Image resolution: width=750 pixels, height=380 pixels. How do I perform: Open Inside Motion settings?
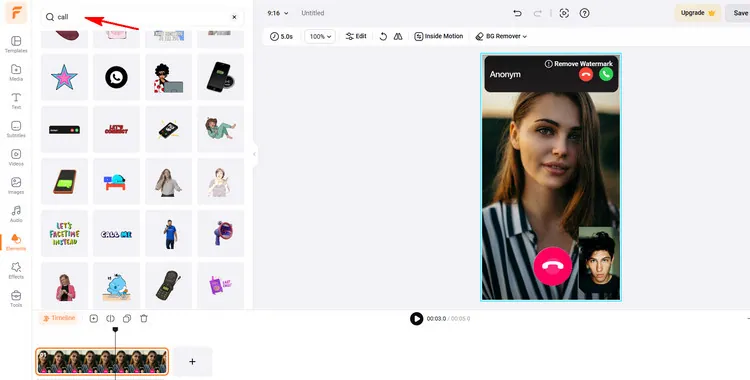point(439,36)
